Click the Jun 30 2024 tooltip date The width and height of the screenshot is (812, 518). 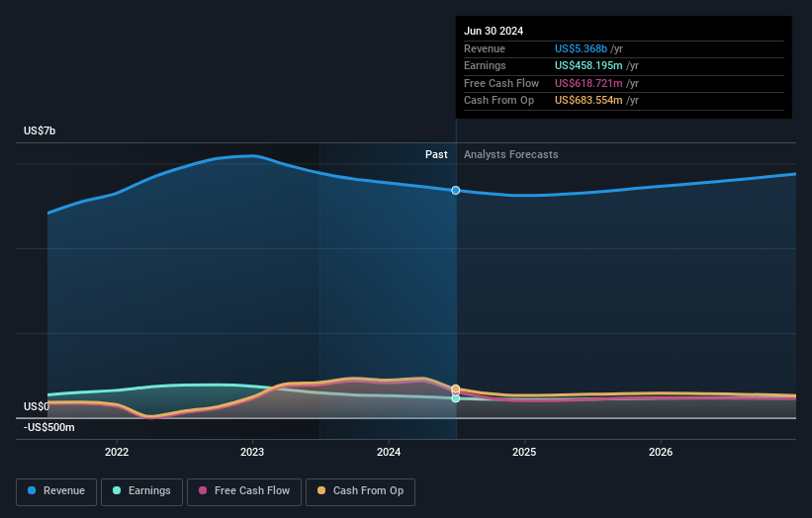pyautogui.click(x=494, y=31)
